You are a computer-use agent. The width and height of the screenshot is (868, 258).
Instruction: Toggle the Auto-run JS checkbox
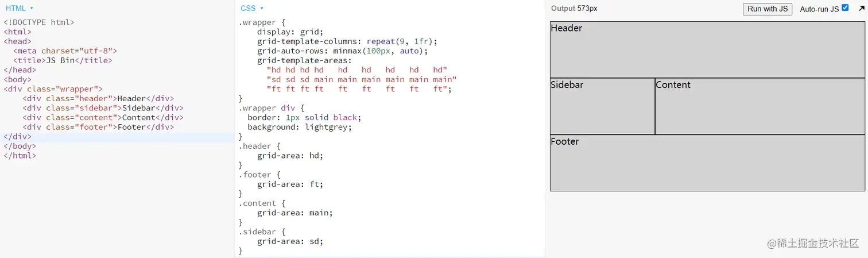(845, 8)
